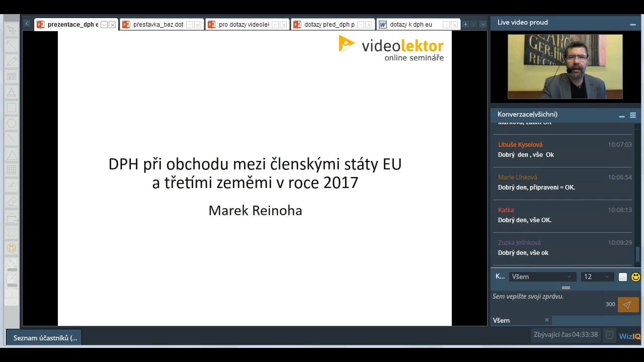Select the circle shape tool
644x362 pixels.
pos(11,123)
